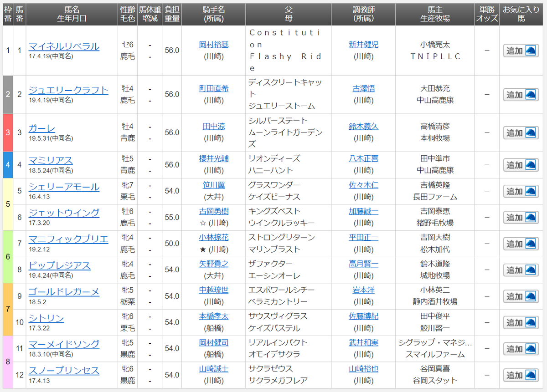
Task: Open the horse page for ジェットウイング
Action: point(64,213)
